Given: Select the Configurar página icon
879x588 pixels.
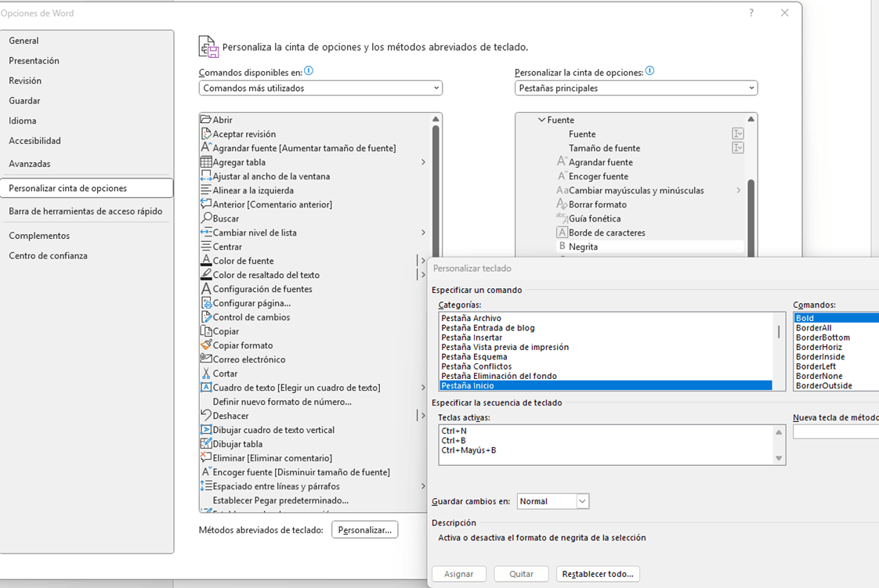Looking at the screenshot, I should pyautogui.click(x=206, y=303).
